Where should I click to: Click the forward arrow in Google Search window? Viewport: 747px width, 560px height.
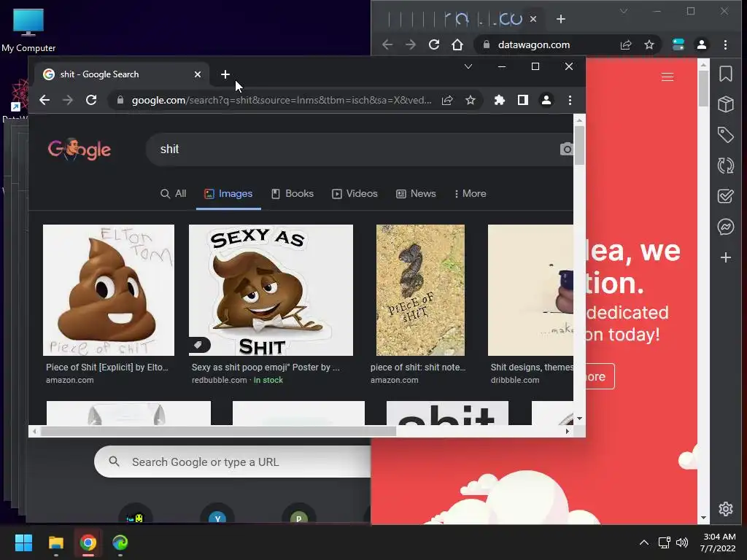pos(68,100)
